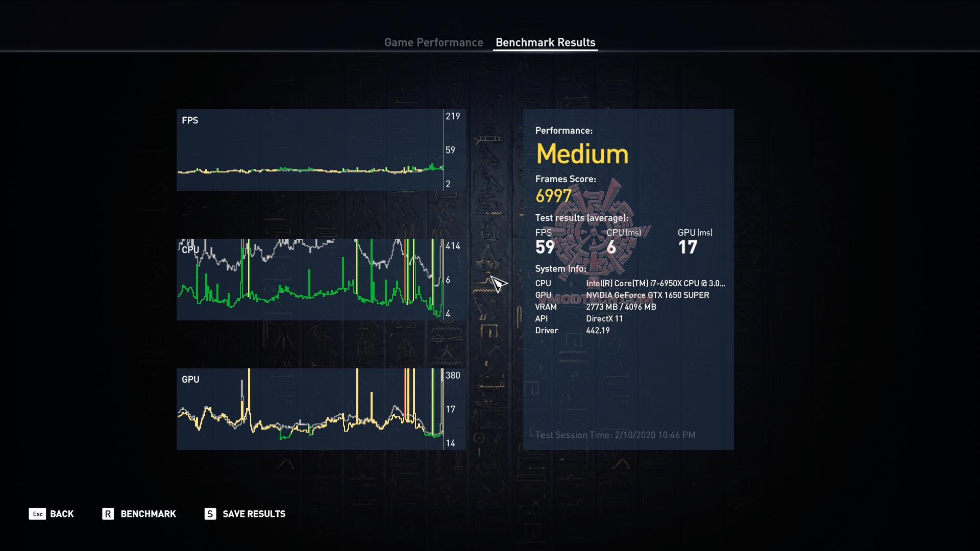Click the NVIDIA GeForce GTX 1650 SUPER text

(x=647, y=295)
